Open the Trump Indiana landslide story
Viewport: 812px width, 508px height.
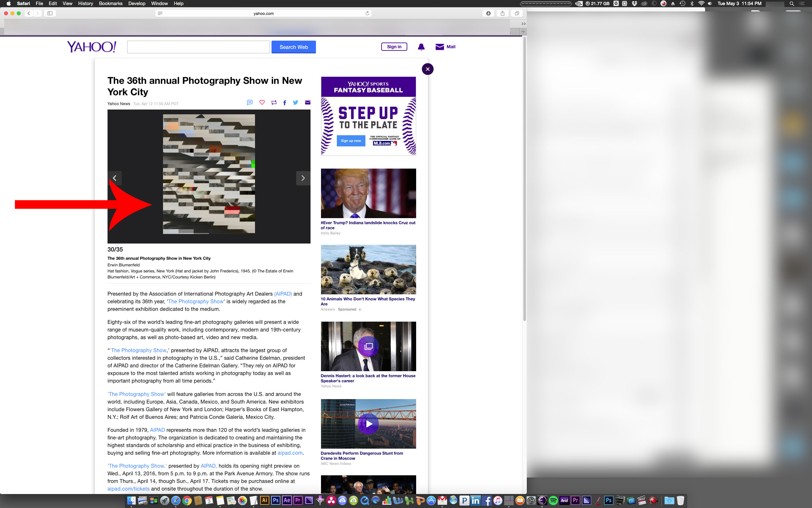pos(368,225)
